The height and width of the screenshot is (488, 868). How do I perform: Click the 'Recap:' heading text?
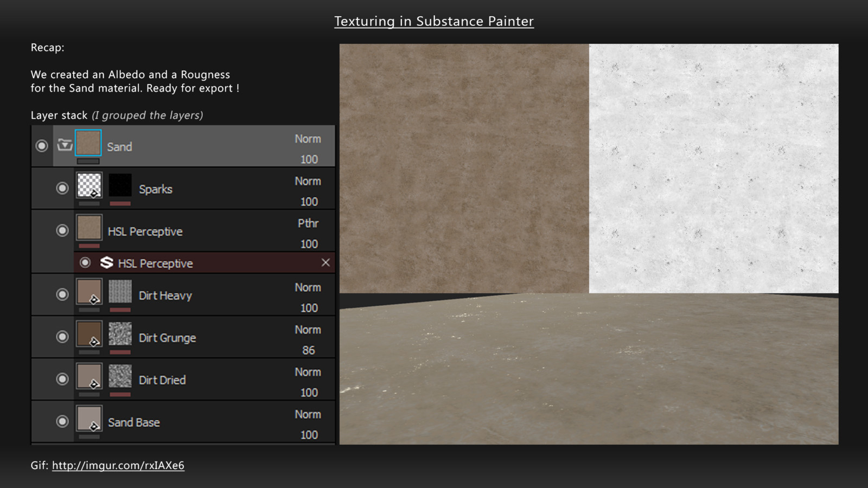[47, 48]
